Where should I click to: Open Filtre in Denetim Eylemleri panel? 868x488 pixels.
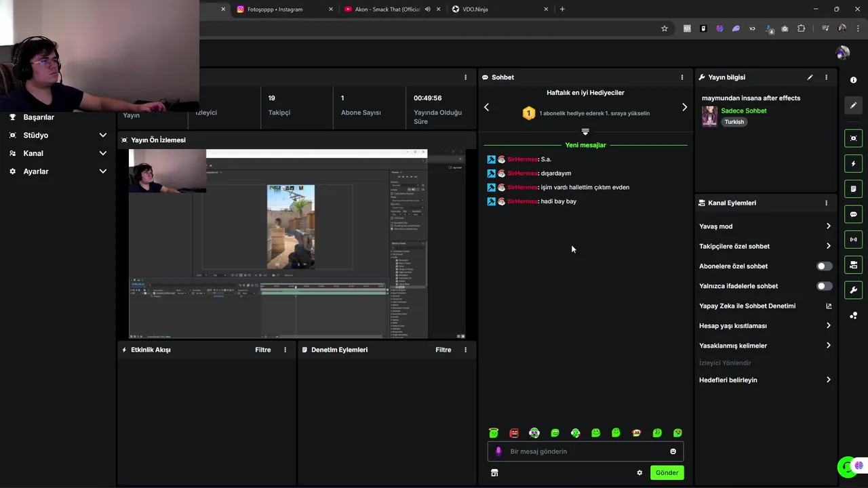443,350
